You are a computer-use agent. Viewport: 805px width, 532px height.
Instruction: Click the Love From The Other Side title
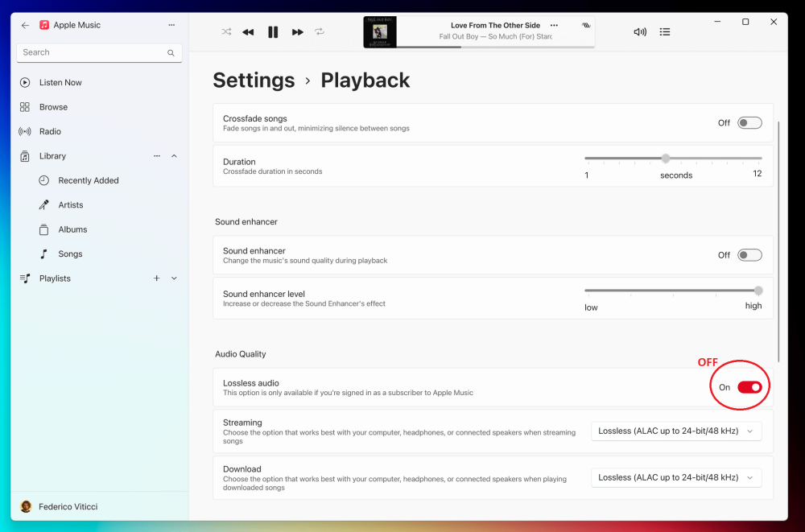tap(495, 25)
